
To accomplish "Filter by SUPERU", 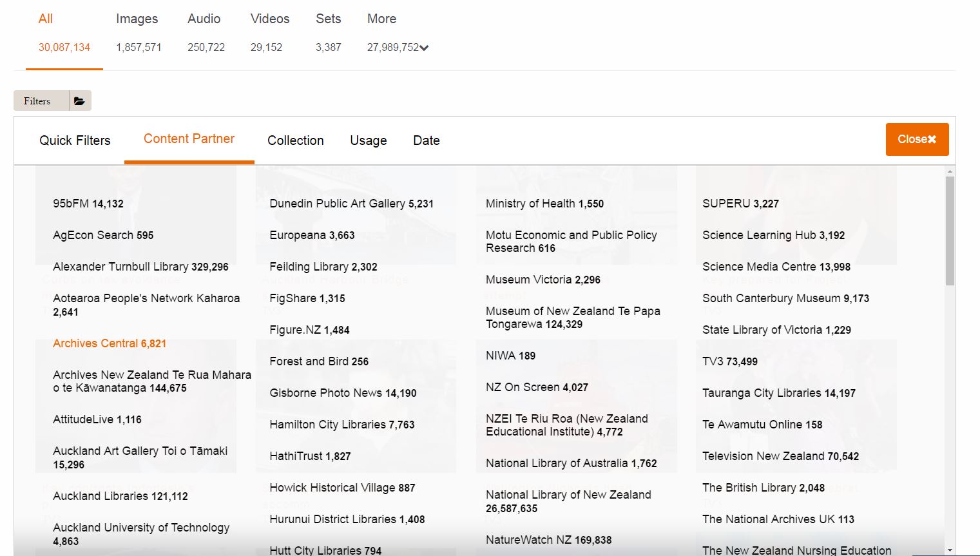I will (x=740, y=204).
